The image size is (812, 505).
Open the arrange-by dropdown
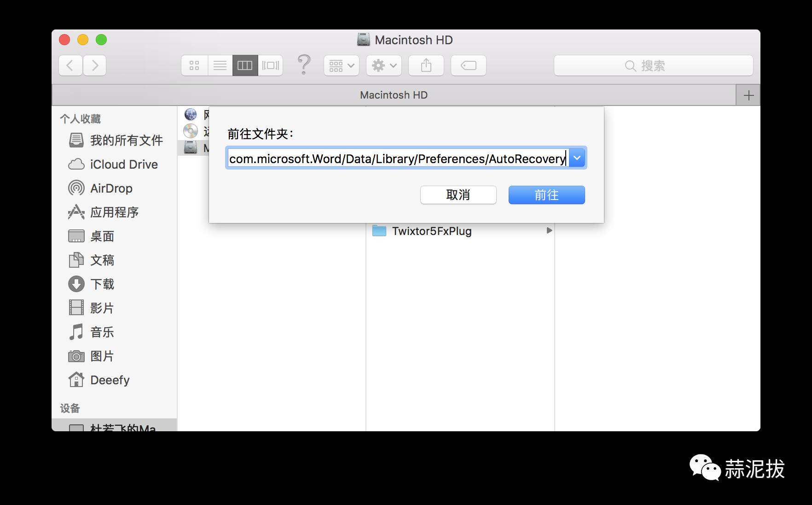(341, 65)
